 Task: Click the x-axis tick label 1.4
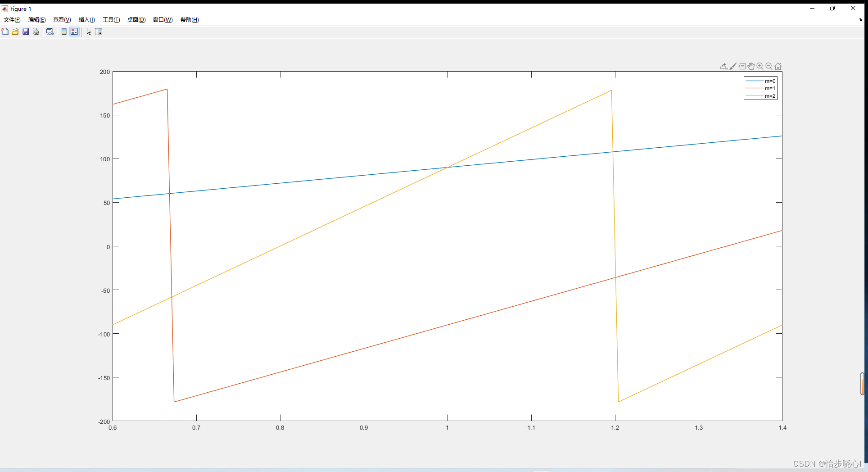pyautogui.click(x=782, y=427)
